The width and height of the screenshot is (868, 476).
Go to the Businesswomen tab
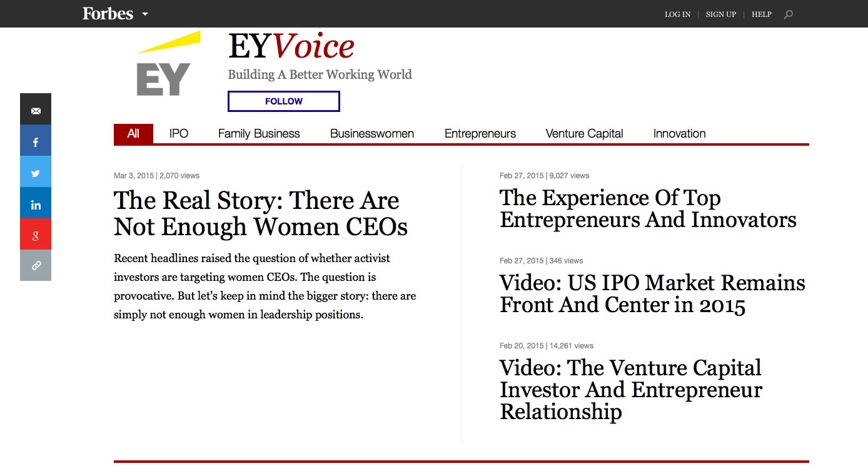point(372,134)
